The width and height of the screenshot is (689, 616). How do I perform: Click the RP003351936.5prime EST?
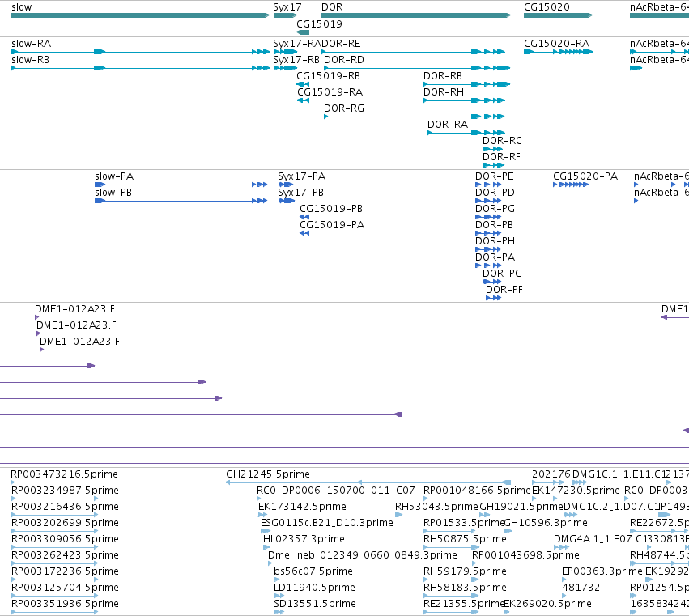(x=54, y=612)
